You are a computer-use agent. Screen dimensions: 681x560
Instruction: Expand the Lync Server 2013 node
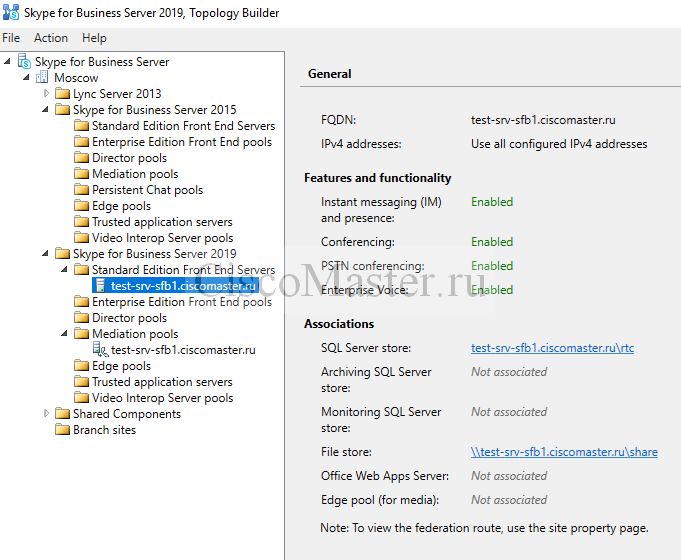[46, 93]
